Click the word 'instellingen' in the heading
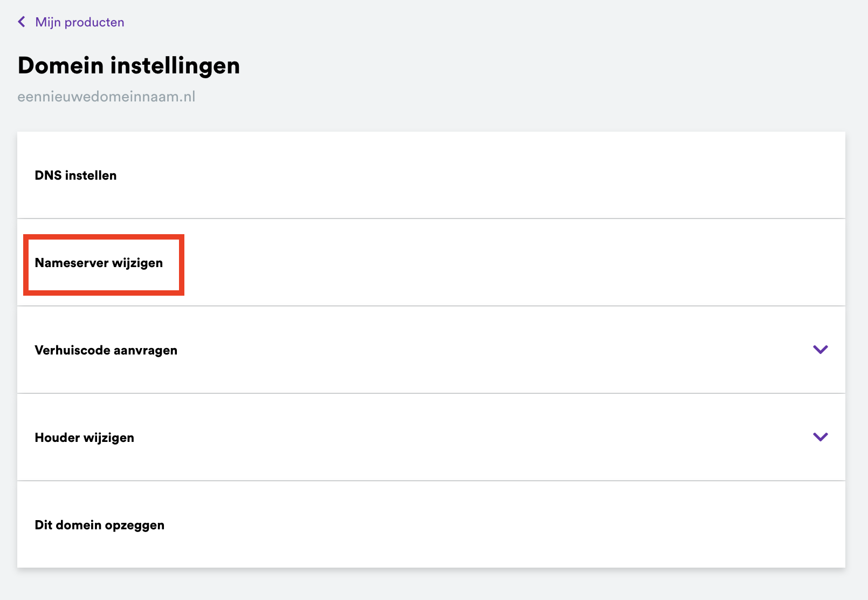This screenshot has height=600, width=868. [175, 65]
